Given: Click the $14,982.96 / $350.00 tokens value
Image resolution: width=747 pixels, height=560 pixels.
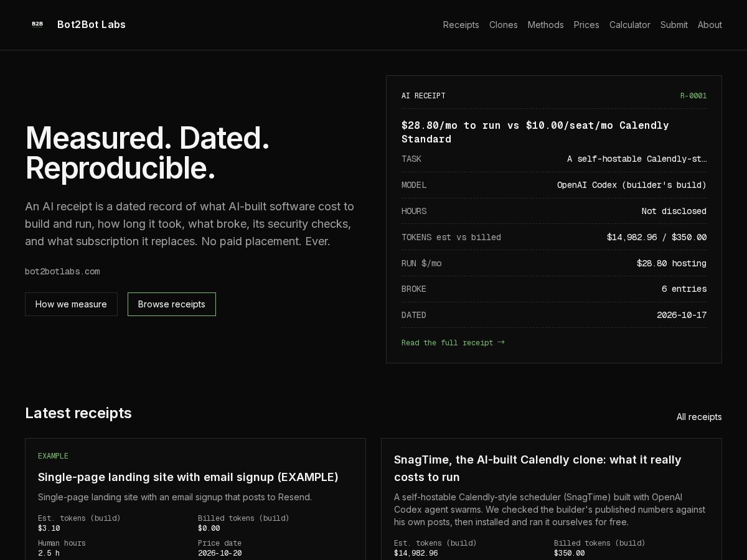Looking at the screenshot, I should [x=657, y=237].
